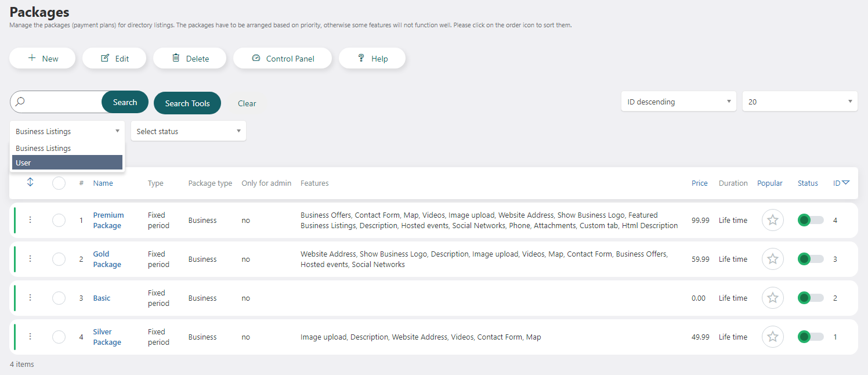868x375 pixels.
Task: Open the ID descending sort dropdown
Action: 678,102
